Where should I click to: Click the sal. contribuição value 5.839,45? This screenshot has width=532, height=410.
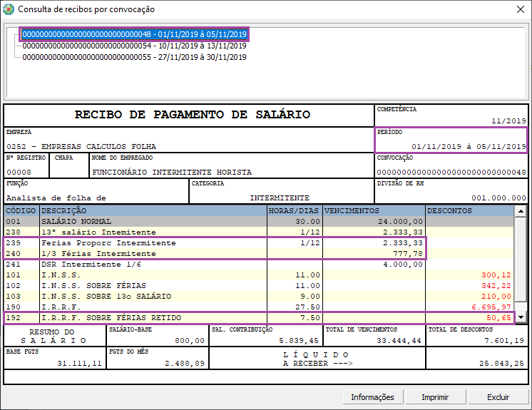(x=299, y=341)
